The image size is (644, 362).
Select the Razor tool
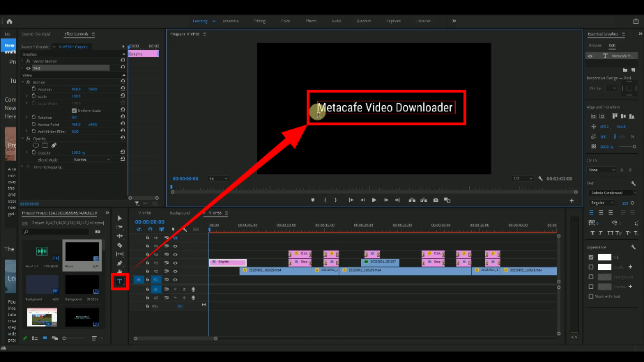pos(119,245)
